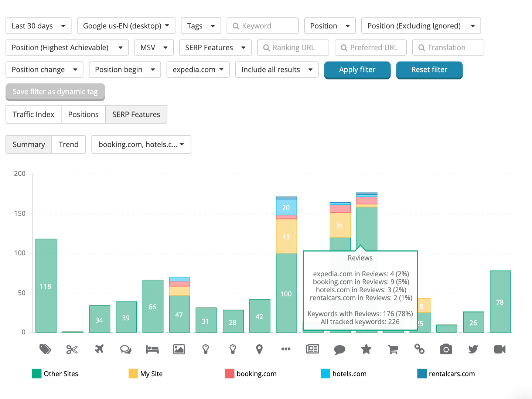Click the My Site segment labeled 43
This screenshot has width=532, height=399.
tap(286, 236)
